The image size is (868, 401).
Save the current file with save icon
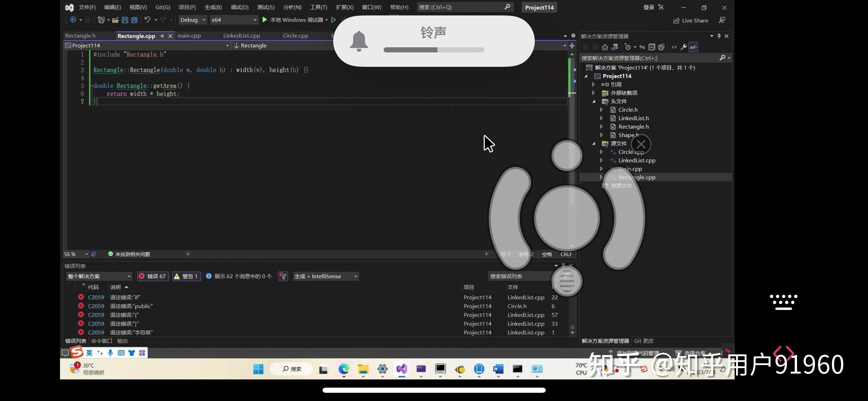pos(125,20)
